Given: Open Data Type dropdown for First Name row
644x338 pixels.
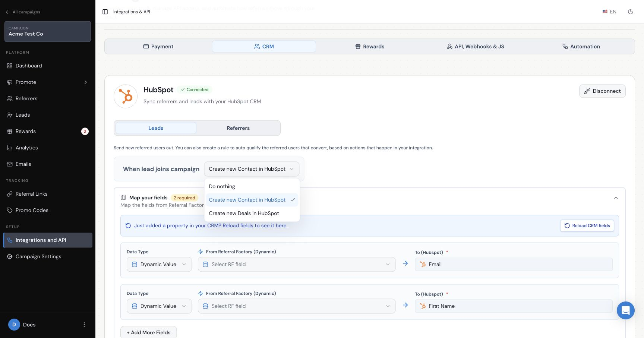Looking at the screenshot, I should point(159,306).
